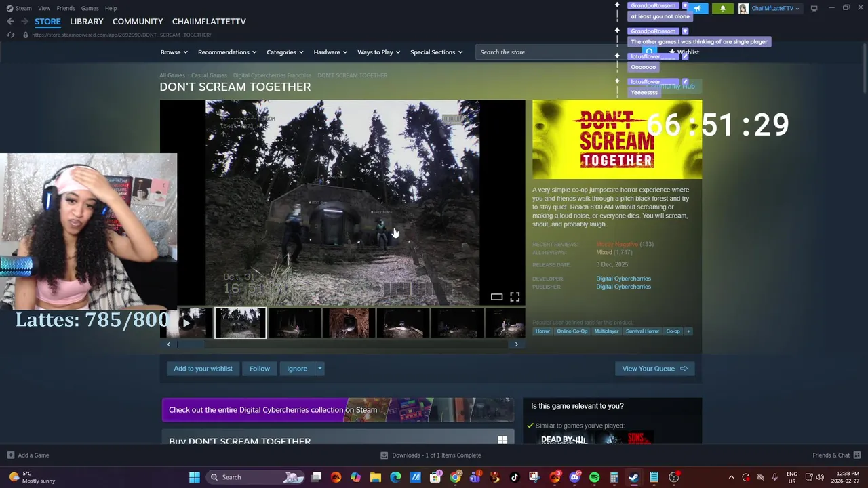This screenshot has height=488, width=868.
Task: Open TikTok from the taskbar
Action: coord(515,477)
